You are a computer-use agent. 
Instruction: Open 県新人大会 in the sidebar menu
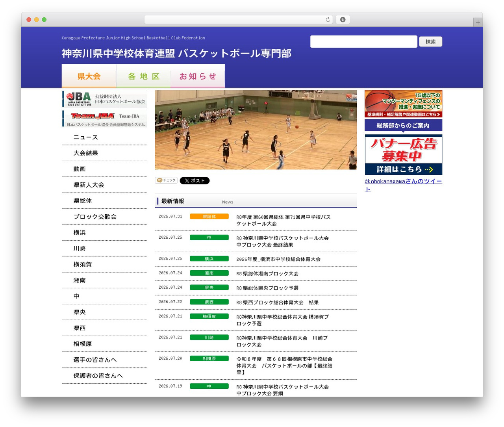104,185
